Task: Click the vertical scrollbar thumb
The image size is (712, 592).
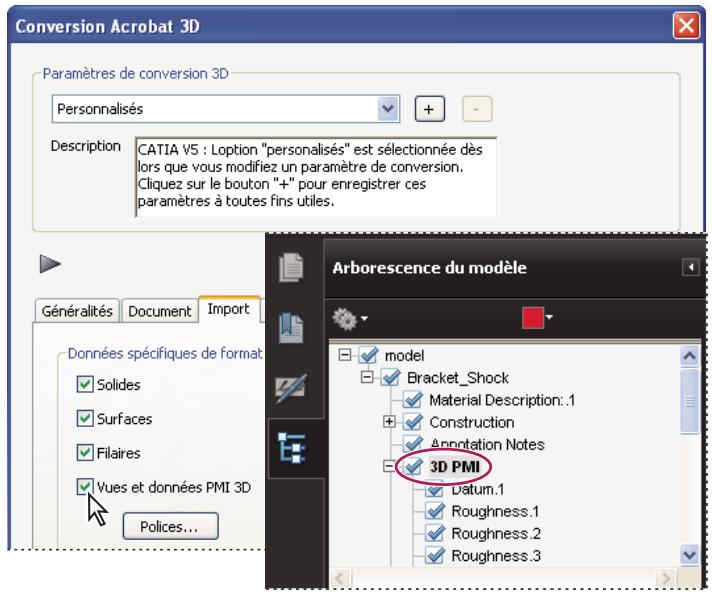Action: point(690,401)
